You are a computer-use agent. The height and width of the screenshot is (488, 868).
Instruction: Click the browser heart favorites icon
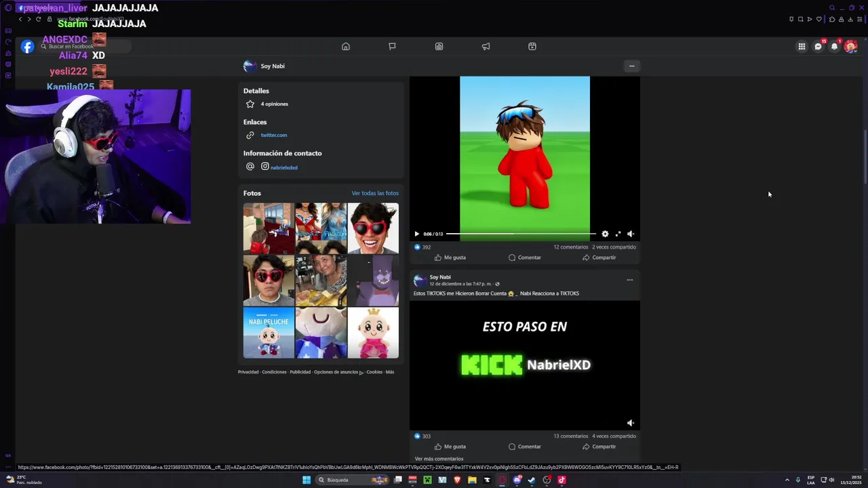pyautogui.click(x=818, y=19)
